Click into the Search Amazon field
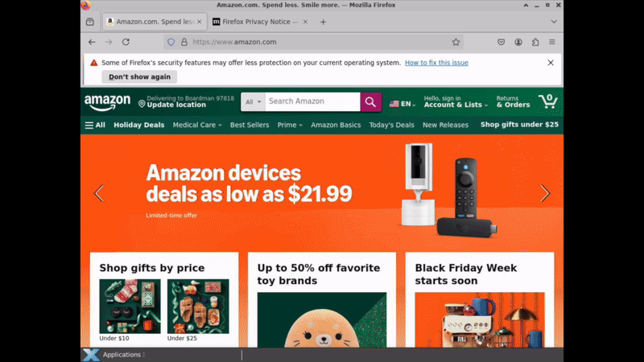 (312, 102)
